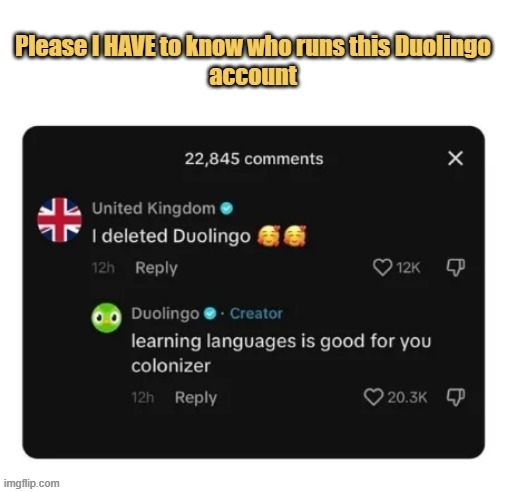Screen dimensions: 507x492
Task: Reply to the Duolingo colonizer comment
Action: [196, 397]
